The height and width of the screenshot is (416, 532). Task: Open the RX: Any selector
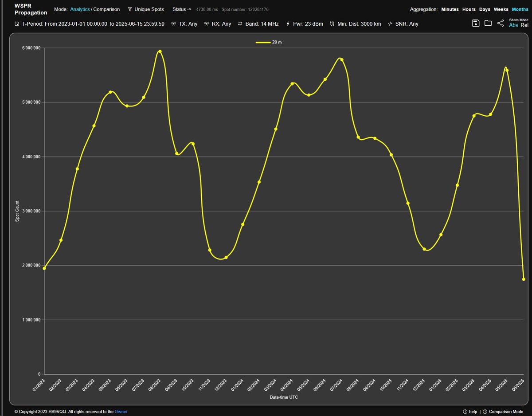coord(221,24)
